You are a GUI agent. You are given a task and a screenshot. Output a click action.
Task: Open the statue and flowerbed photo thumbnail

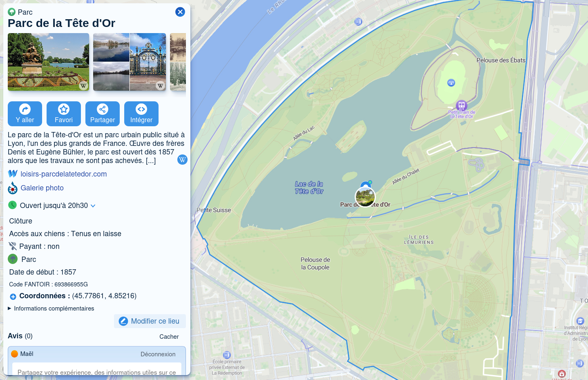48,62
